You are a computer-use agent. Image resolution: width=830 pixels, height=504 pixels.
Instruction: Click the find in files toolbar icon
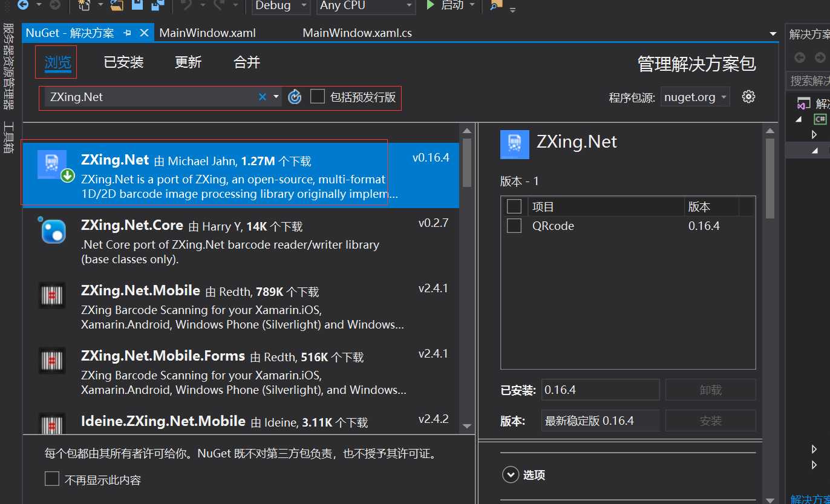[495, 5]
